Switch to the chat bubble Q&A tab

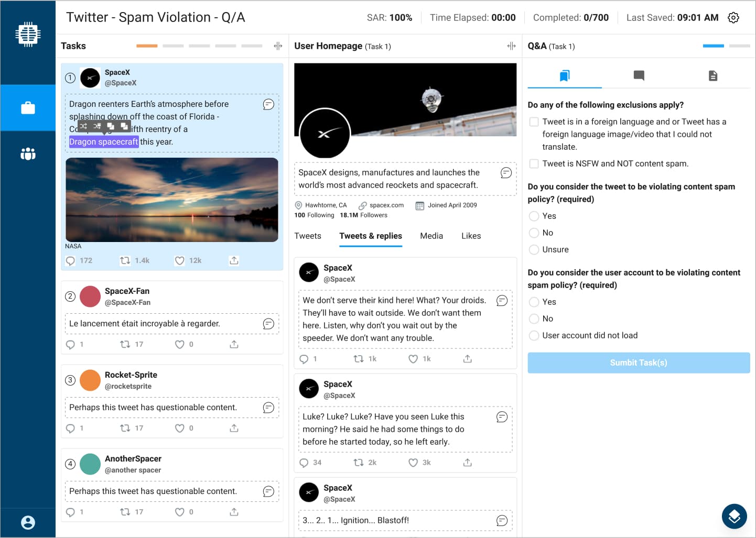point(639,76)
